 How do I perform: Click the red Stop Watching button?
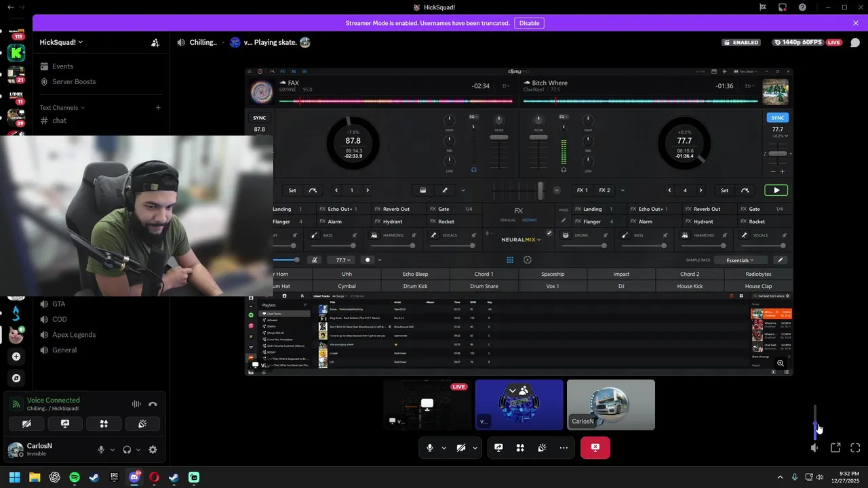(x=595, y=448)
